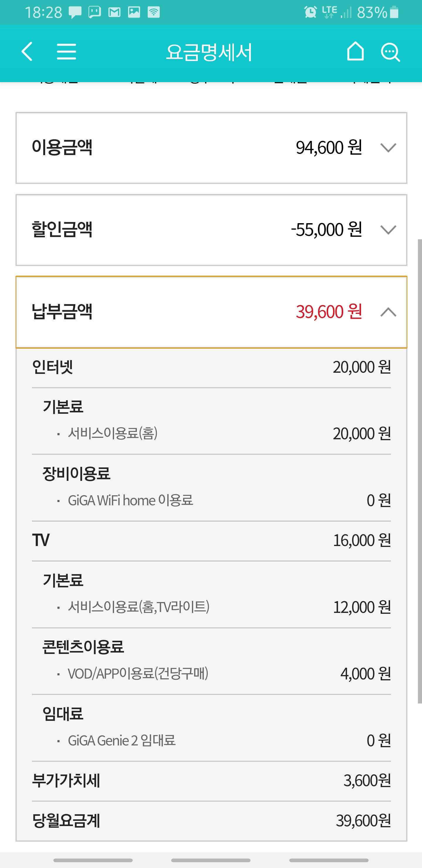This screenshot has width=422, height=868.
Task: Expand the 할인금액 section chevron
Action: point(388,230)
